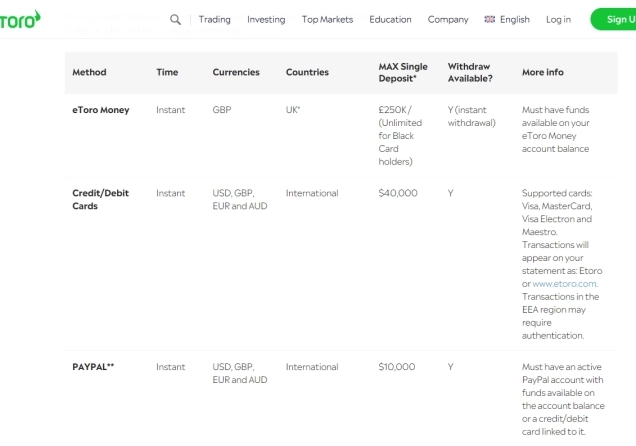The image size is (636, 446).
Task: Click the Method column header
Action: tap(89, 72)
